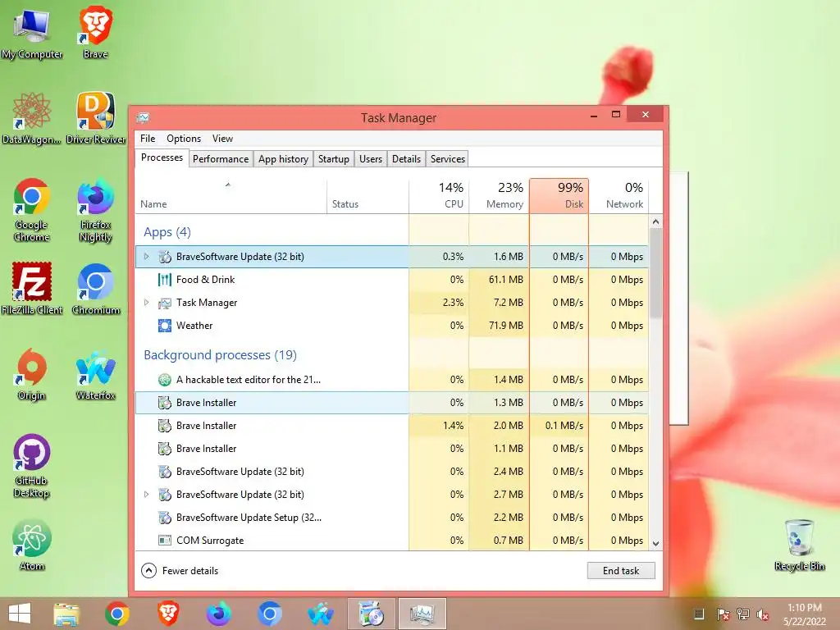The height and width of the screenshot is (630, 840).
Task: Click Task Manager title bar icon
Action: point(143,117)
